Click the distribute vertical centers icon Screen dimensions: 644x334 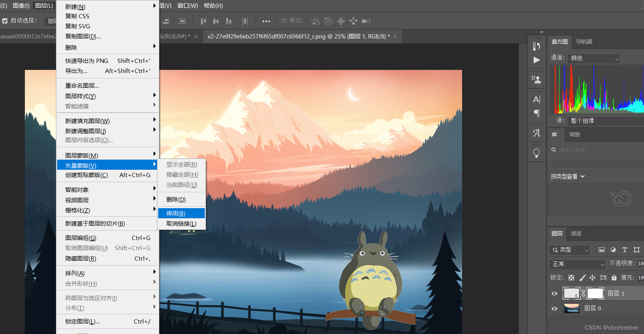click(x=182, y=21)
